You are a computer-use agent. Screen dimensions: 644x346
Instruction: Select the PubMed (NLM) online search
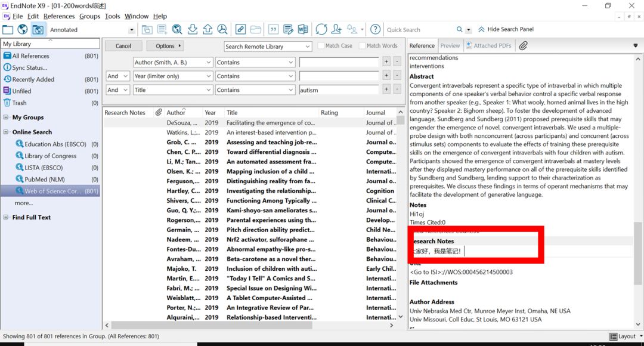coord(51,180)
